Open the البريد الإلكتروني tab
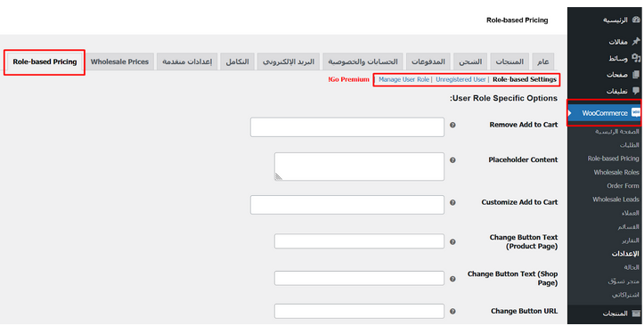 point(289,61)
